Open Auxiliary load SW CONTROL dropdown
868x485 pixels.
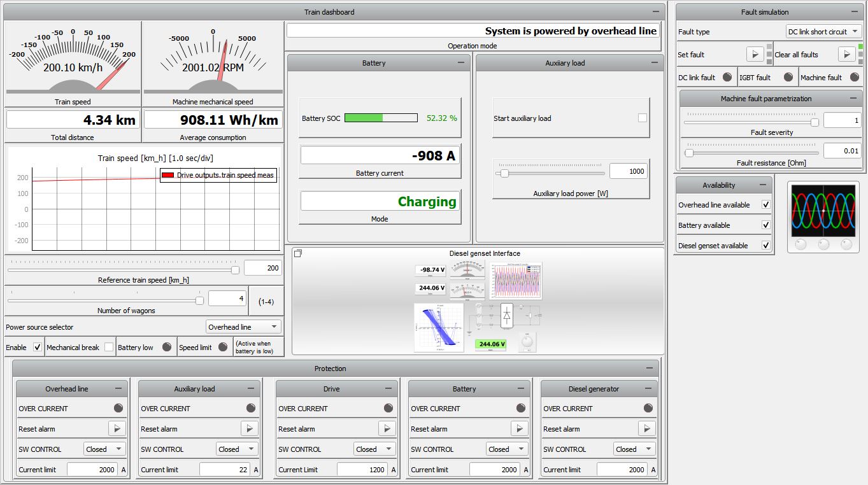point(237,449)
